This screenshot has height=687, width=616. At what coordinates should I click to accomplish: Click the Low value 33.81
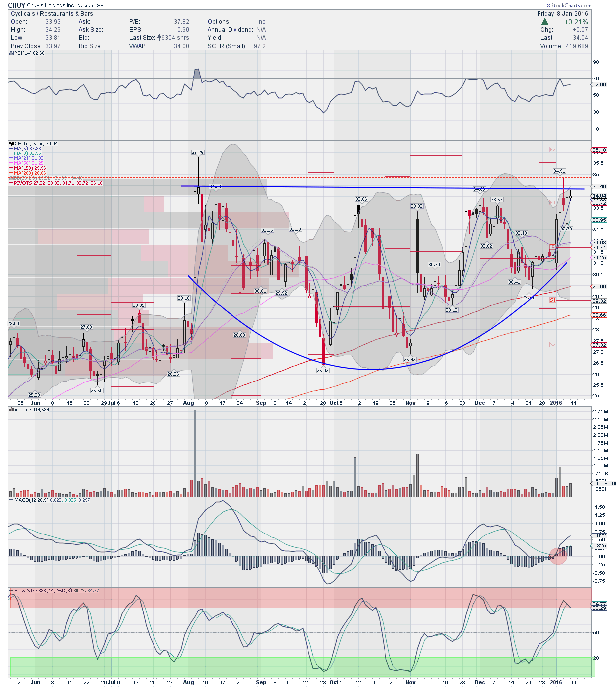point(53,38)
